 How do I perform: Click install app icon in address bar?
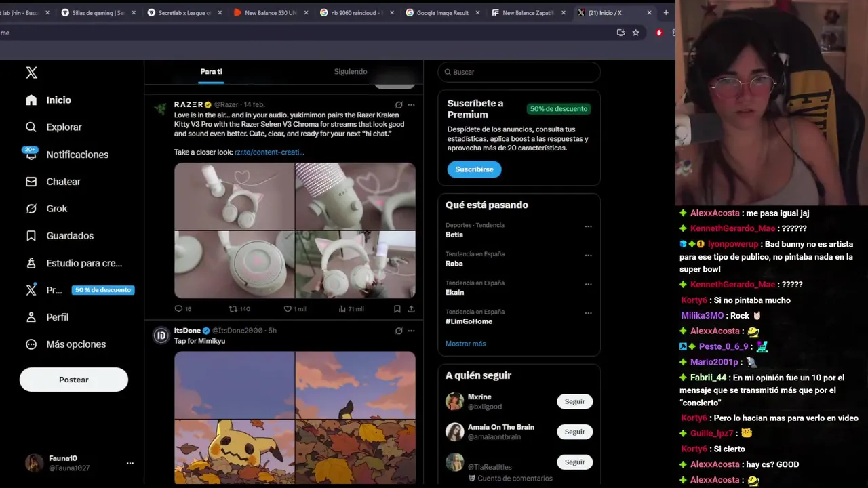click(x=620, y=33)
